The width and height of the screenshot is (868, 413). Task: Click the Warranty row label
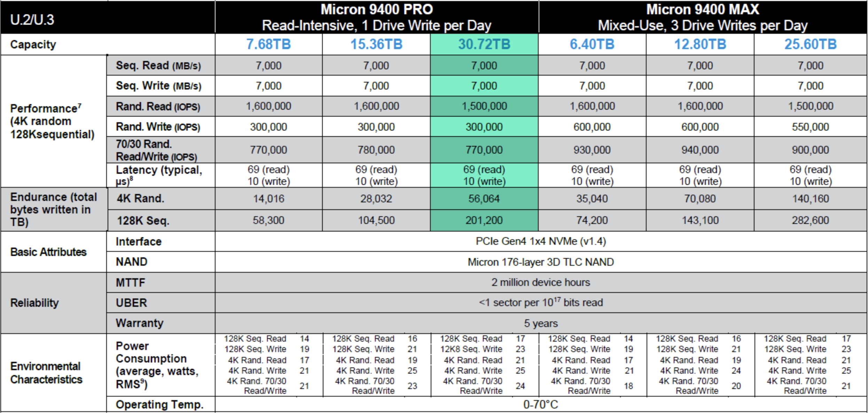click(139, 323)
